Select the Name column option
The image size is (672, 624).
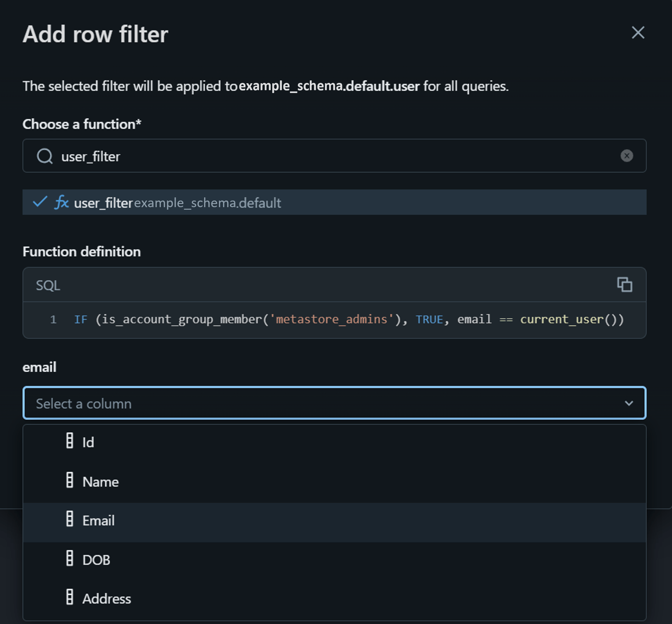click(100, 481)
